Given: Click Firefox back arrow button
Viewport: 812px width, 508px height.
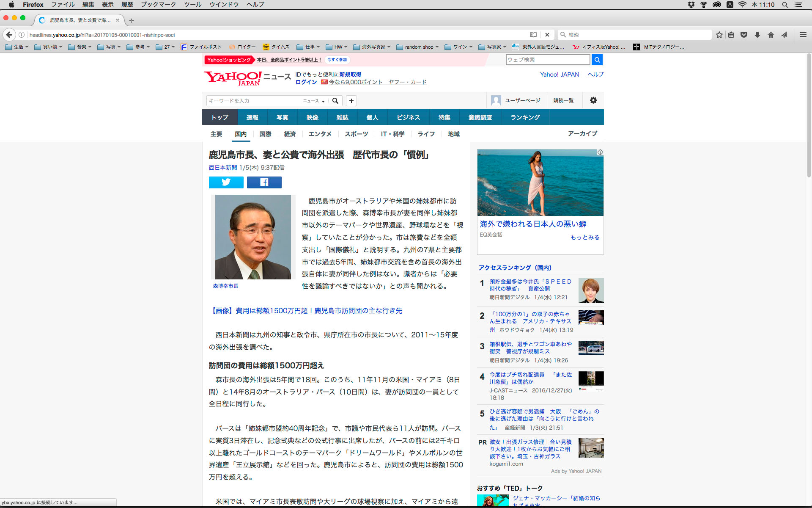Looking at the screenshot, I should point(9,35).
